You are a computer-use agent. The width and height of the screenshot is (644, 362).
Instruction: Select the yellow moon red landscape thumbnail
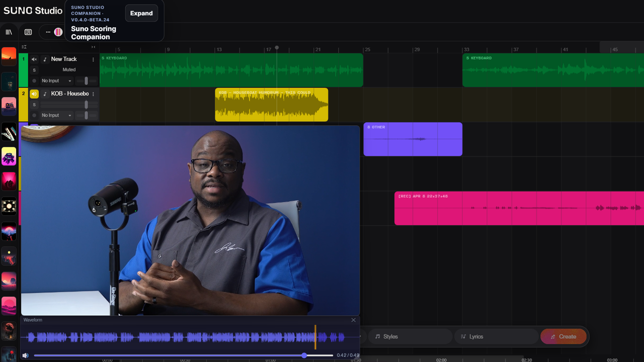pyautogui.click(x=9, y=256)
